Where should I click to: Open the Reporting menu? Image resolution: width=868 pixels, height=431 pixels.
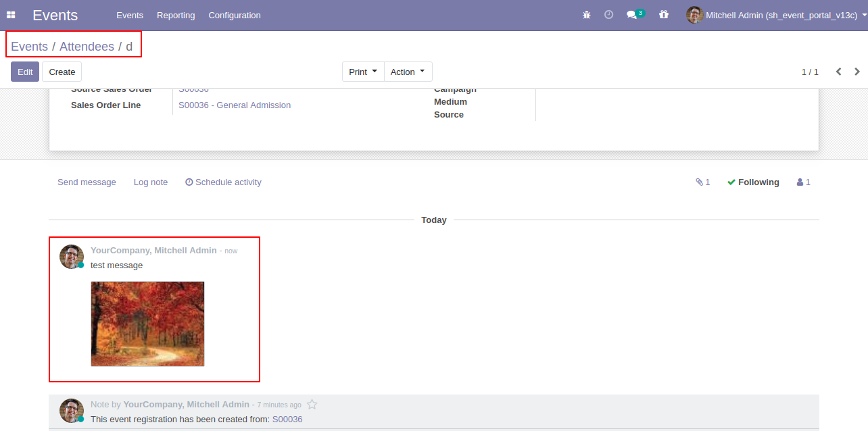pos(176,15)
